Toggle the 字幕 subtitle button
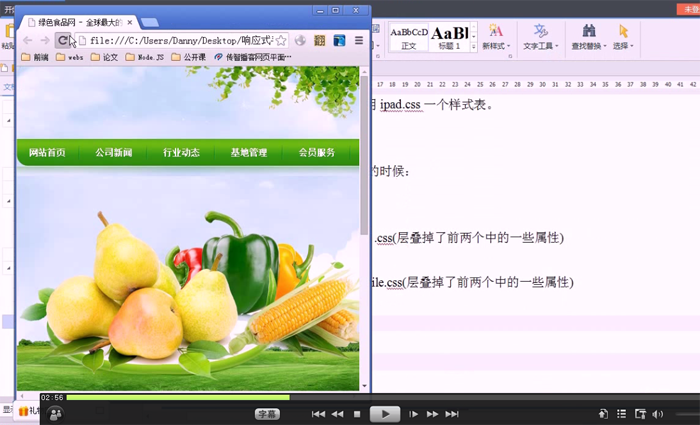Image resolution: width=700 pixels, height=425 pixels. 267,413
